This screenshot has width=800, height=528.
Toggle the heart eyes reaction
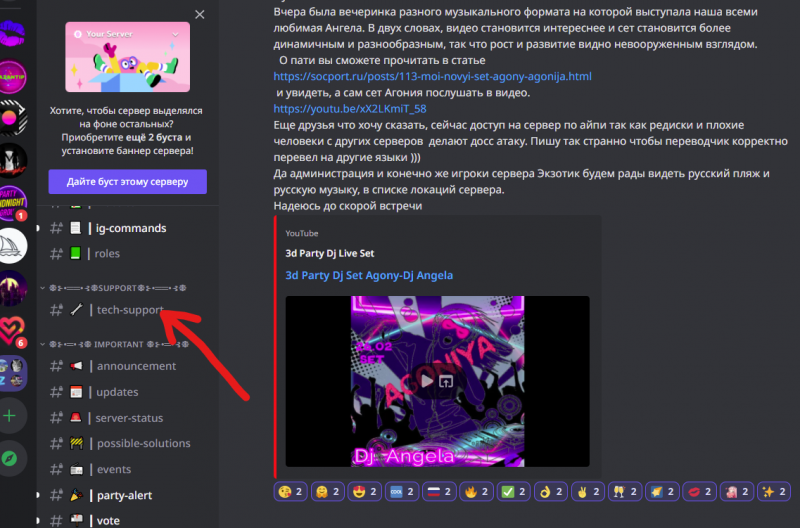(x=365, y=492)
